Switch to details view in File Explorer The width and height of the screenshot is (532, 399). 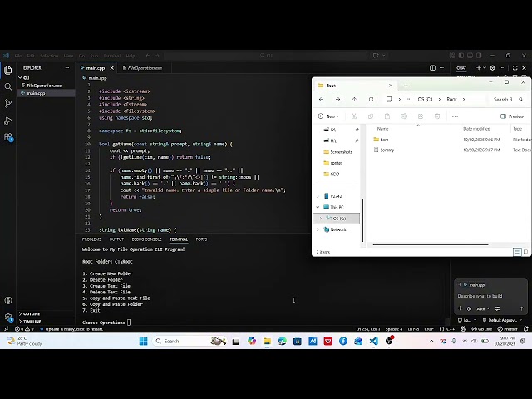coord(517,252)
